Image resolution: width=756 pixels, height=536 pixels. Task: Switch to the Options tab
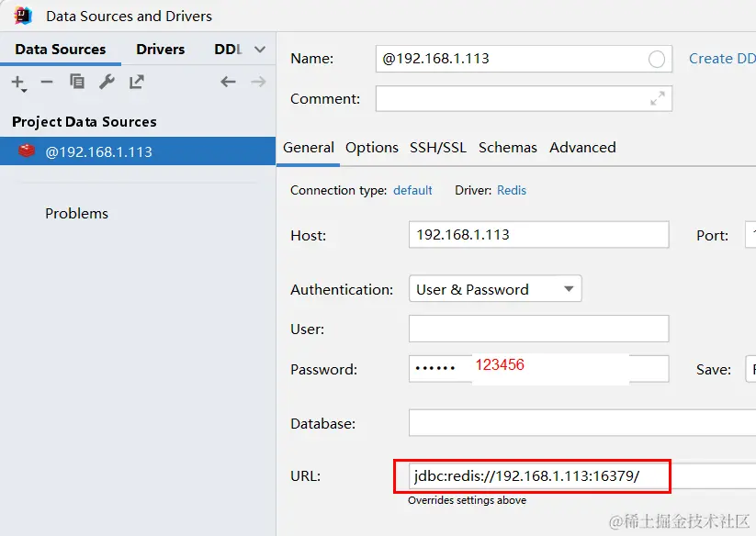pos(372,148)
